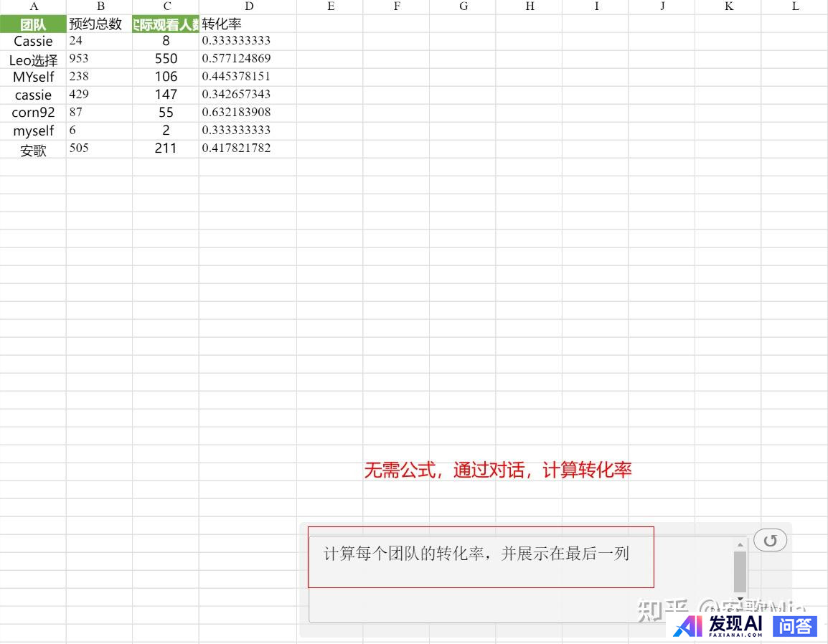Click the cell showing 0.417821782
The height and width of the screenshot is (644, 828).
pos(248,149)
